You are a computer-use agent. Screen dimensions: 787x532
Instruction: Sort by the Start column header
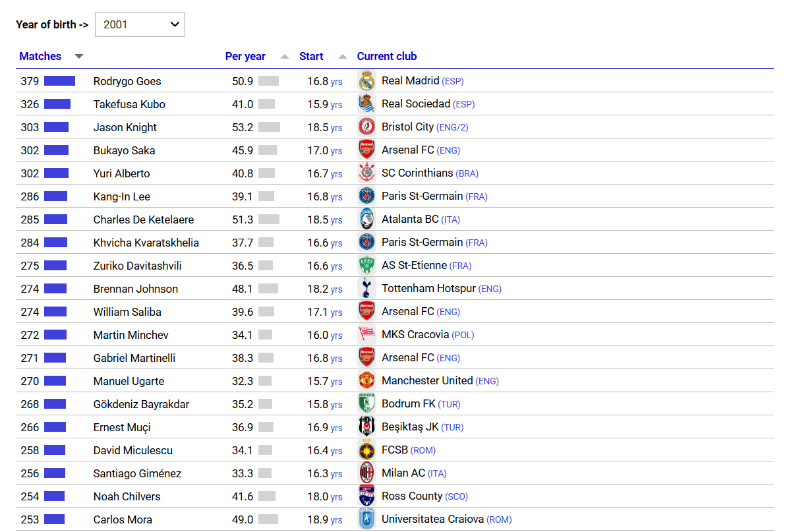click(311, 56)
